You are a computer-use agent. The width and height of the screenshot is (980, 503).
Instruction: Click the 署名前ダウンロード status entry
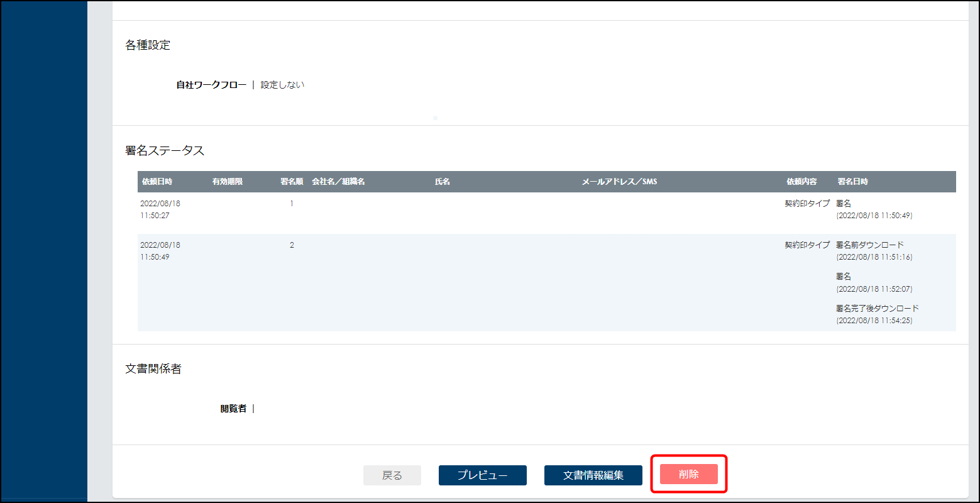point(870,245)
